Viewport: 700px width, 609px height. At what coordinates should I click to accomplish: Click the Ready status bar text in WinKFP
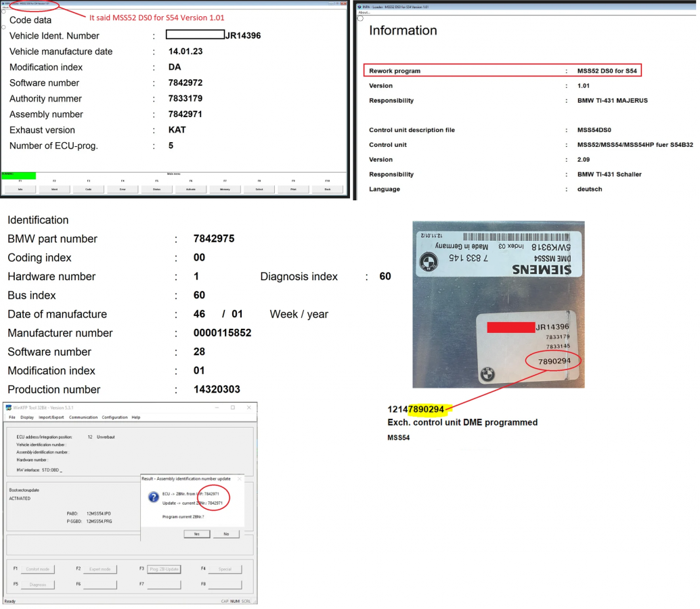click(x=10, y=601)
